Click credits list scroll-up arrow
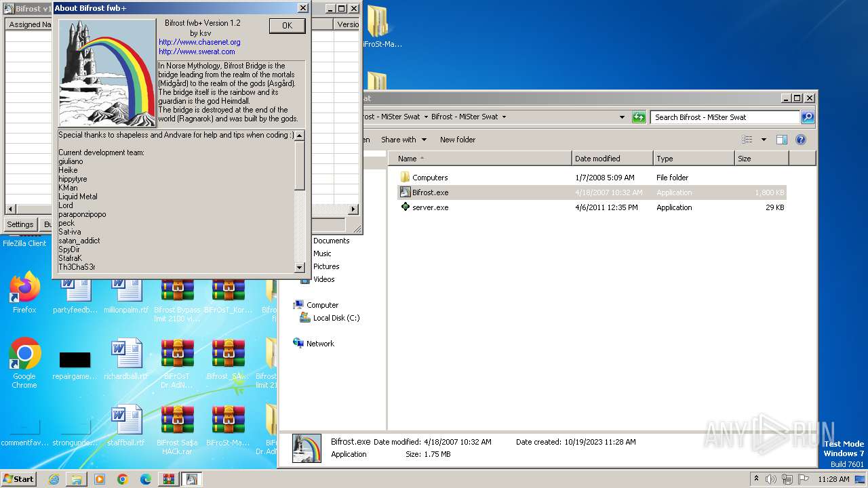868x488 pixels. pyautogui.click(x=300, y=136)
